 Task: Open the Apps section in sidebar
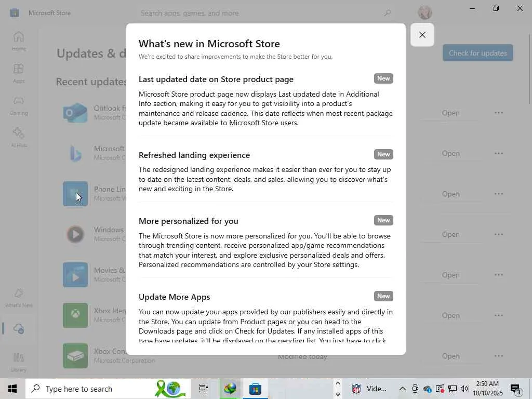[x=19, y=73]
